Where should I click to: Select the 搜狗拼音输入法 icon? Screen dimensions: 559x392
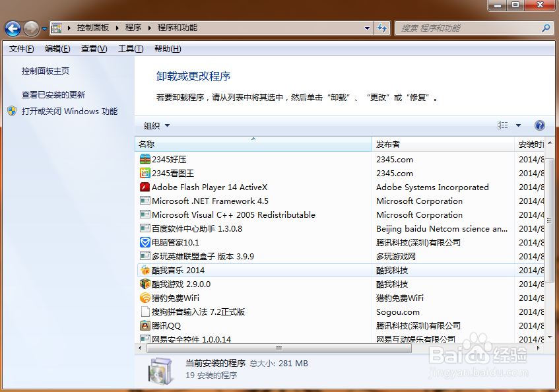(145, 311)
